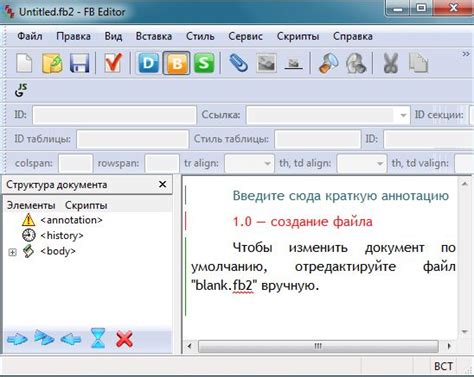Open the Стиль menu
Viewport: 474px width, 377px height.
point(200,36)
